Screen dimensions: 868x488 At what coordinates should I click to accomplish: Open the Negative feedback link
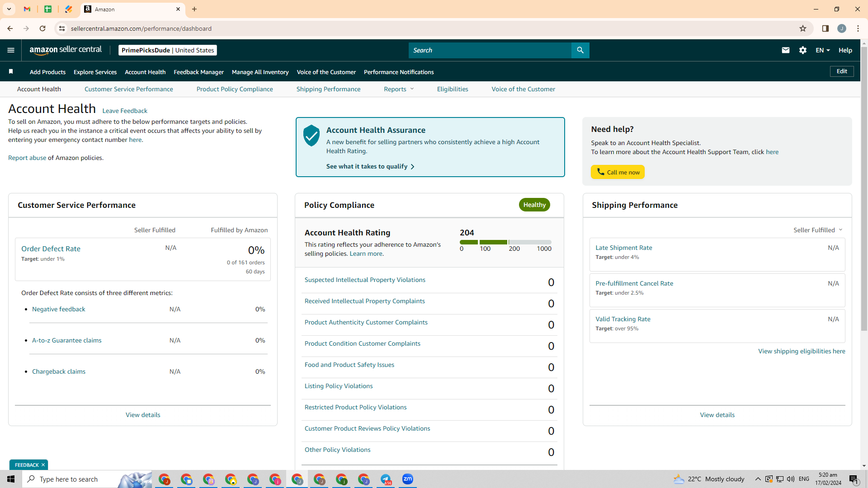(59, 309)
